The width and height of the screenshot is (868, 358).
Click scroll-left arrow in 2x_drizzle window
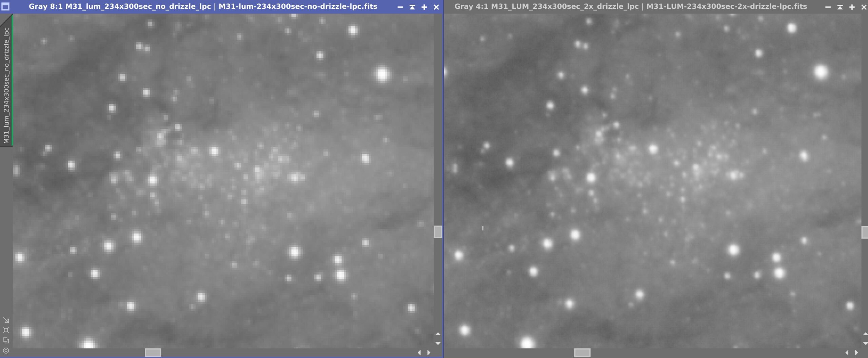847,353
